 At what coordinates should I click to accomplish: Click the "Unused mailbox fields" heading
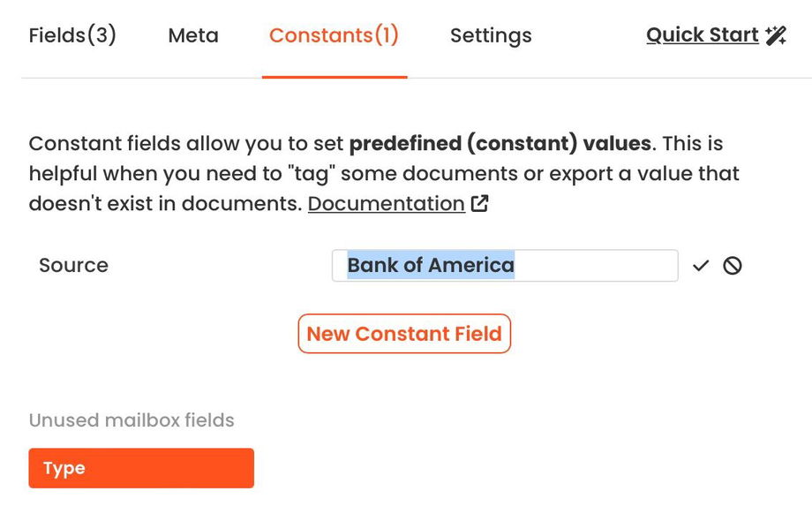[132, 420]
